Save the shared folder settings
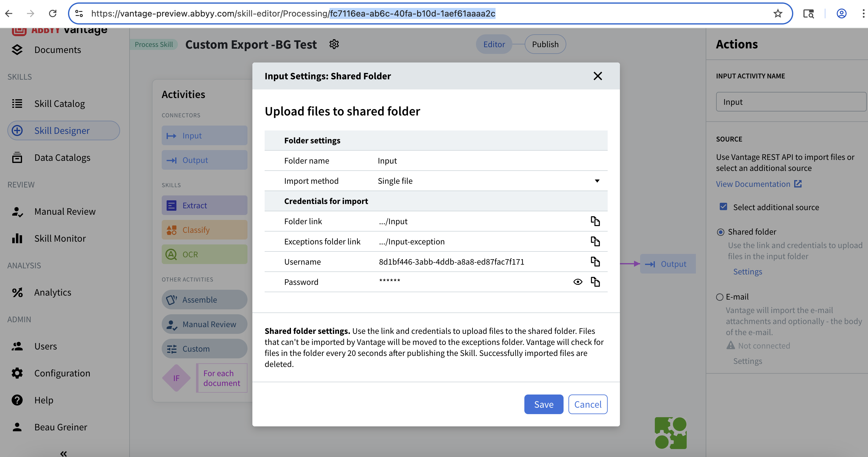 (544, 404)
